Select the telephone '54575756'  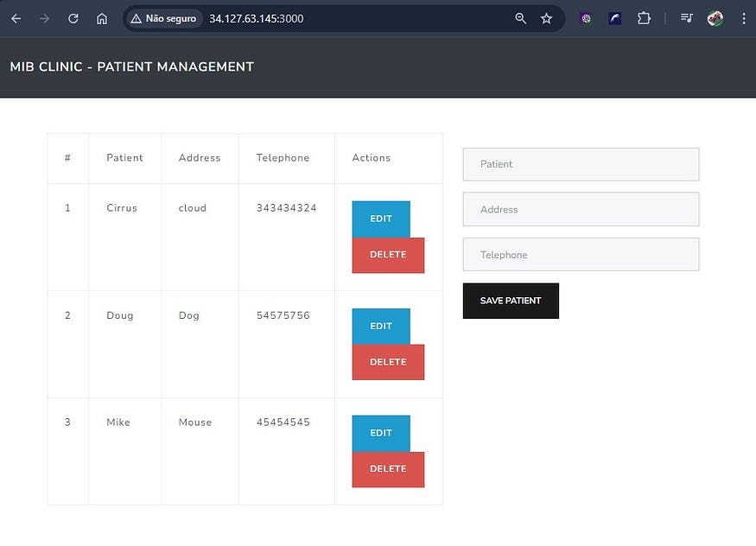click(x=283, y=315)
